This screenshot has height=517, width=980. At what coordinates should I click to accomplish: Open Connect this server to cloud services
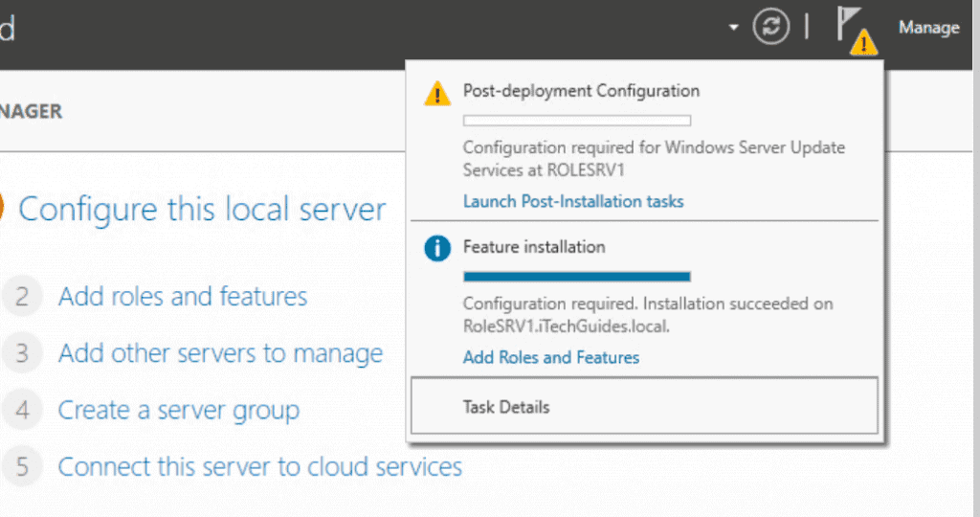260,467
